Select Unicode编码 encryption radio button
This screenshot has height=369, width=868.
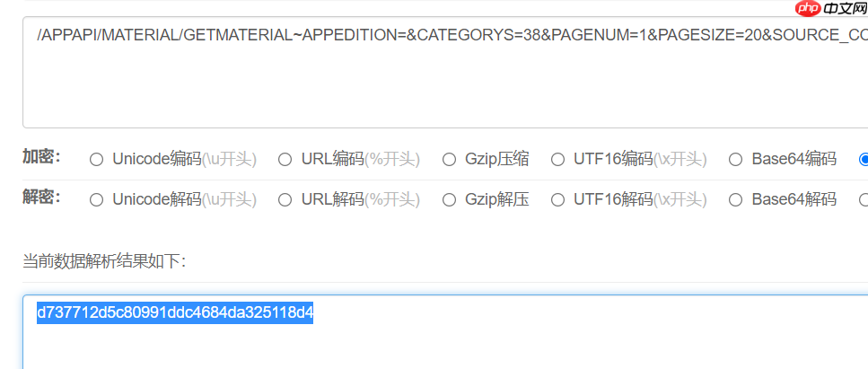96,160
